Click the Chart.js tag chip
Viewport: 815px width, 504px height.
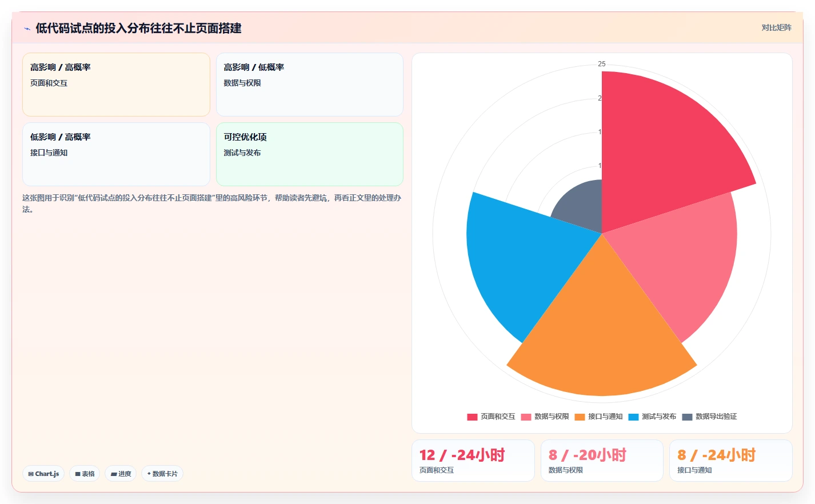43,474
